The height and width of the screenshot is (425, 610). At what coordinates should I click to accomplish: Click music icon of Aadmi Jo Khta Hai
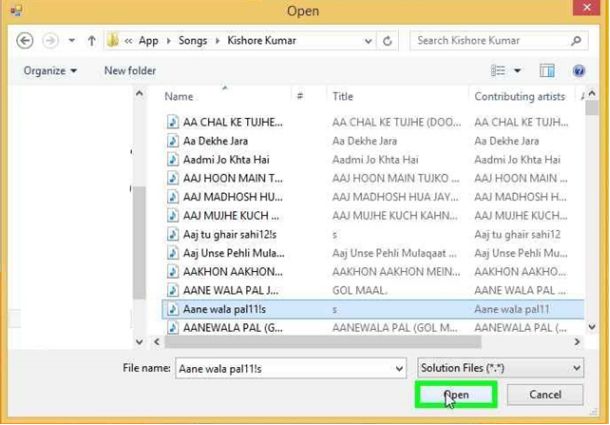pos(173,160)
